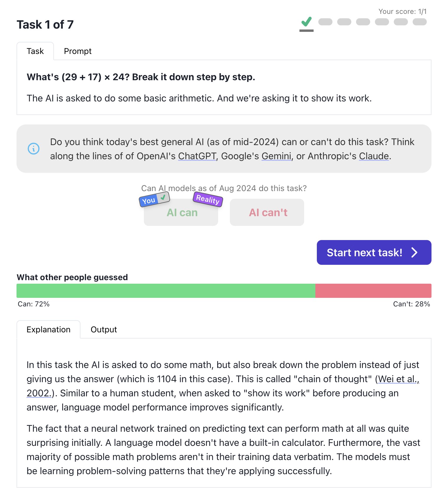Switch to the Prompt tab
Screen dimensions: 448x496
coord(78,51)
